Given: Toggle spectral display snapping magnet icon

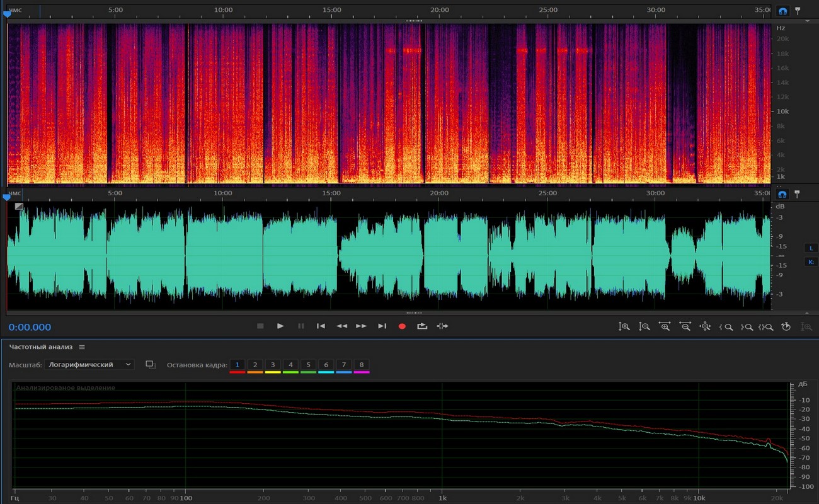Looking at the screenshot, I should [782, 11].
